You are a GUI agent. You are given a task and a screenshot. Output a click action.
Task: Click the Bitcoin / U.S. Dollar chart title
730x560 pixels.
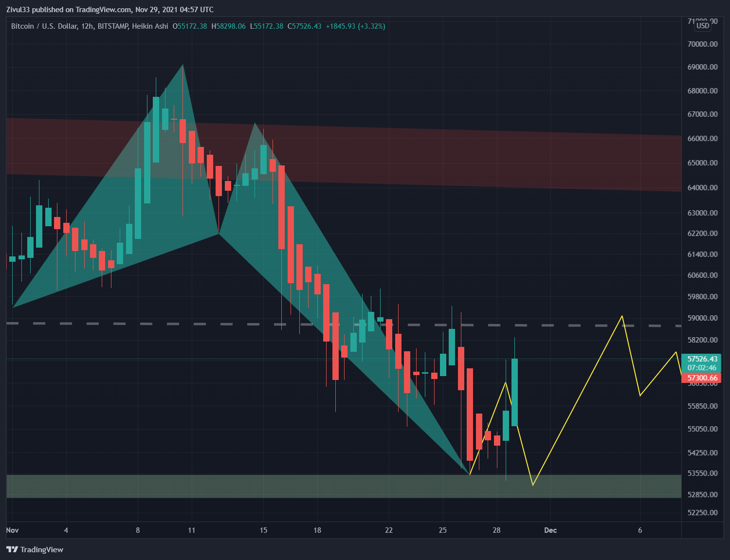(x=90, y=26)
